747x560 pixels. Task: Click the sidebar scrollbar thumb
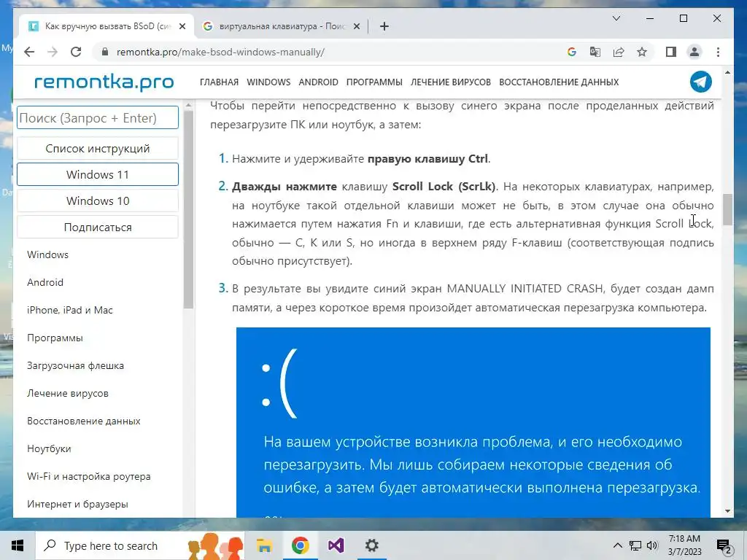(188, 209)
